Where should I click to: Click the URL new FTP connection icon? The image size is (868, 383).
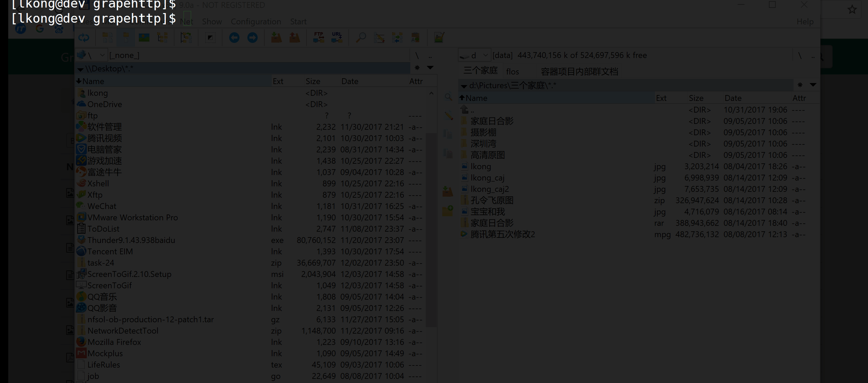coord(337,37)
